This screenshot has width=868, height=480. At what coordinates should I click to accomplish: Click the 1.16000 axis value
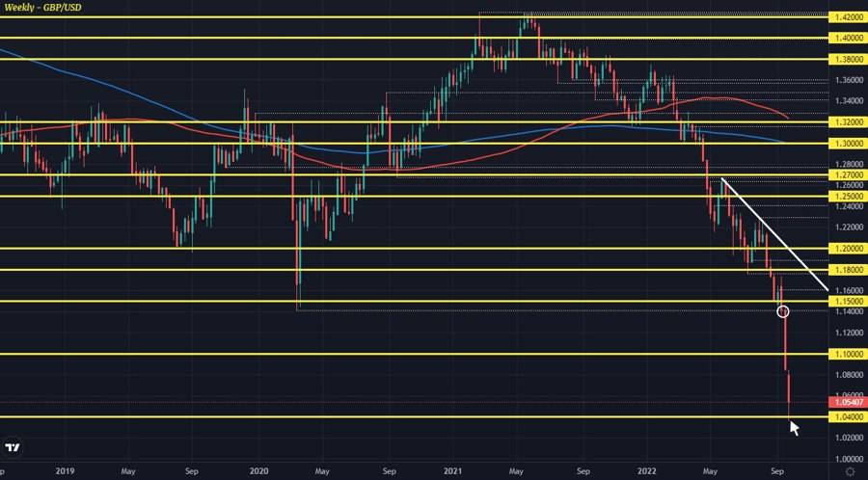848,291
